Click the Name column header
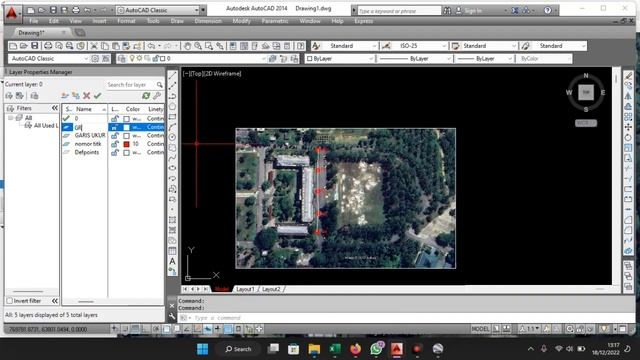Viewport: 640px width, 360px height. pos(84,109)
